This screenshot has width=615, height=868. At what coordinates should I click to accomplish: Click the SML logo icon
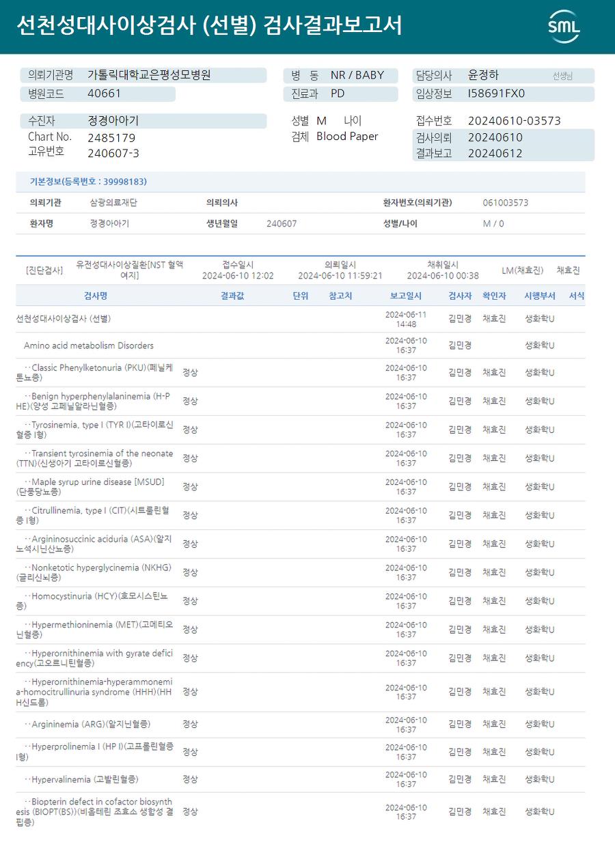pyautogui.click(x=564, y=27)
